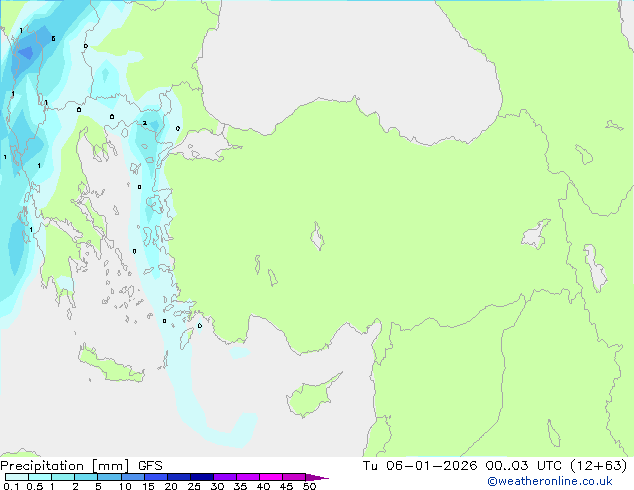Image resolution: width=634 pixels, height=490 pixels.
Task: Click the legend scale label "25"
Action: (194, 486)
